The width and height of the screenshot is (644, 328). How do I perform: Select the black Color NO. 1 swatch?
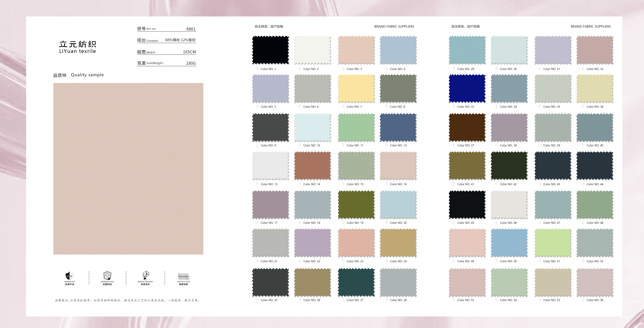(x=270, y=50)
